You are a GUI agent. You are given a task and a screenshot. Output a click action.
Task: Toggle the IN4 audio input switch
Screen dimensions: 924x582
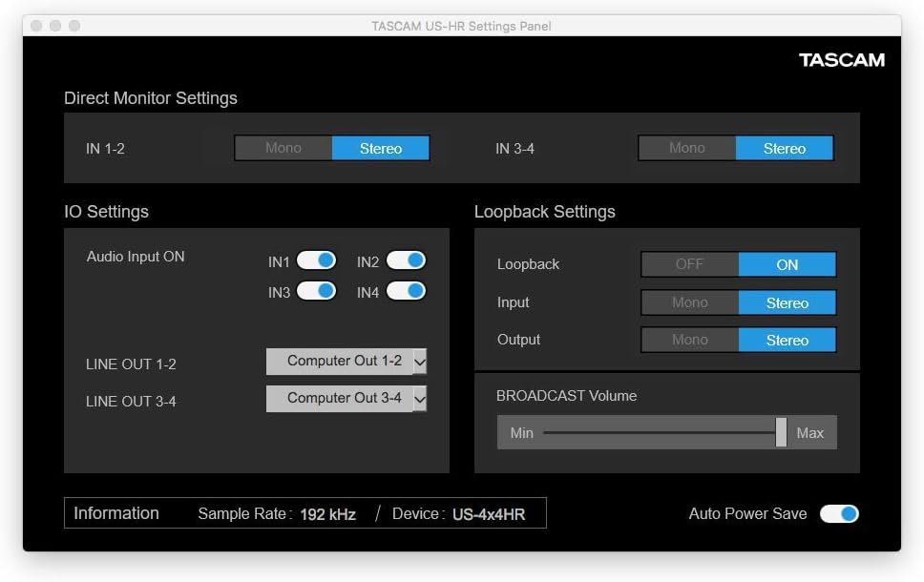[406, 292]
